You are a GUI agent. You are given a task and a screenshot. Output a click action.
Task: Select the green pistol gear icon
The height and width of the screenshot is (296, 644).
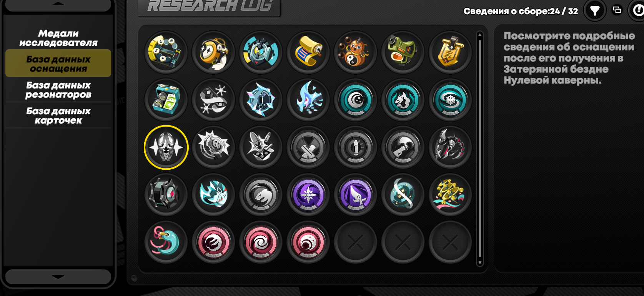[x=403, y=52]
